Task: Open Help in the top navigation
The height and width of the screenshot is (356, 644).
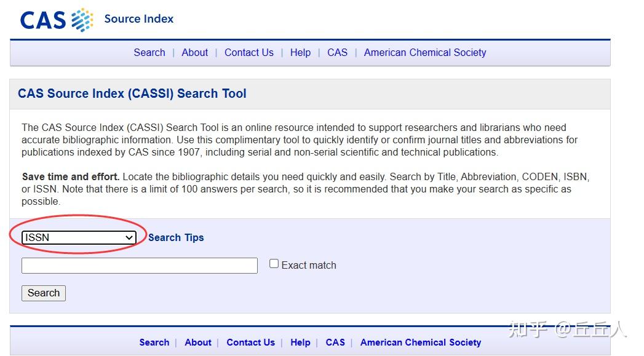Action: 300,52
